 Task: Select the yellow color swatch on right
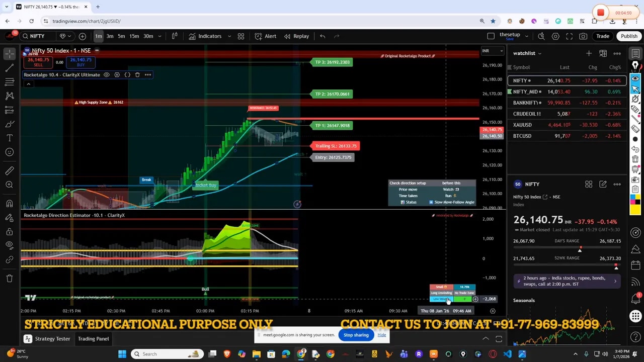tap(635, 210)
